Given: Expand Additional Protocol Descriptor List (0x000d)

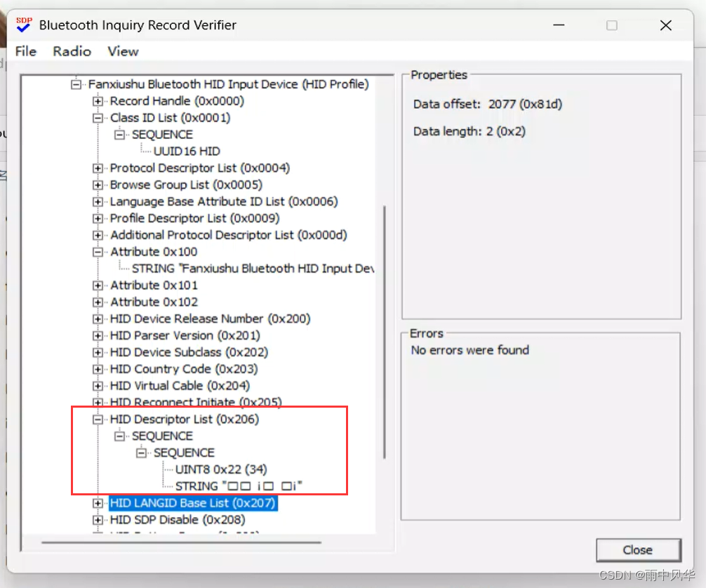Looking at the screenshot, I should pyautogui.click(x=98, y=235).
